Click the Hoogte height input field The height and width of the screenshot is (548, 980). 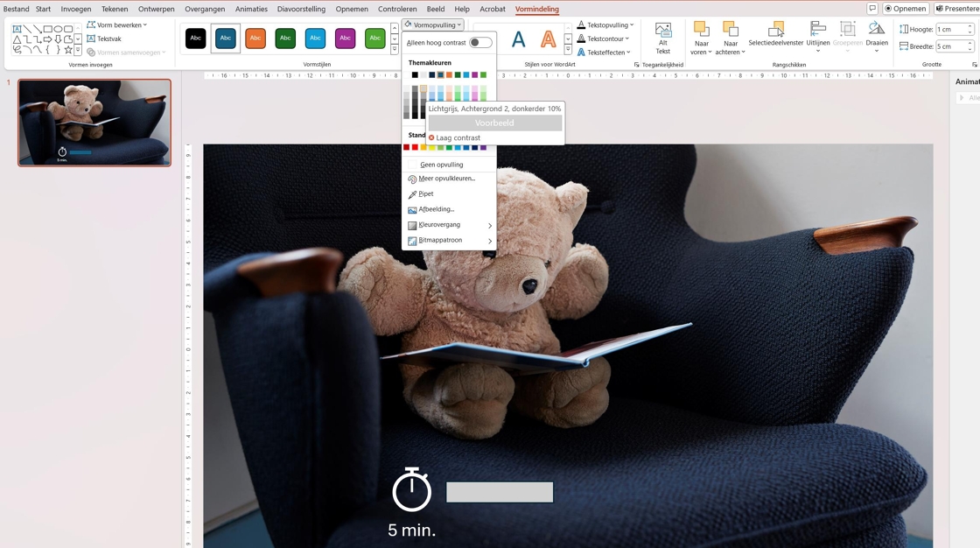click(x=955, y=30)
